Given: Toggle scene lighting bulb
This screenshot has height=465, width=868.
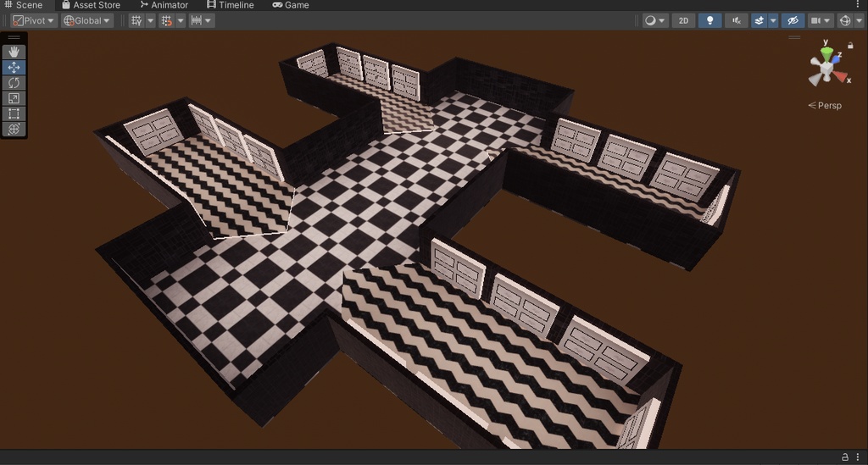Looking at the screenshot, I should point(709,20).
